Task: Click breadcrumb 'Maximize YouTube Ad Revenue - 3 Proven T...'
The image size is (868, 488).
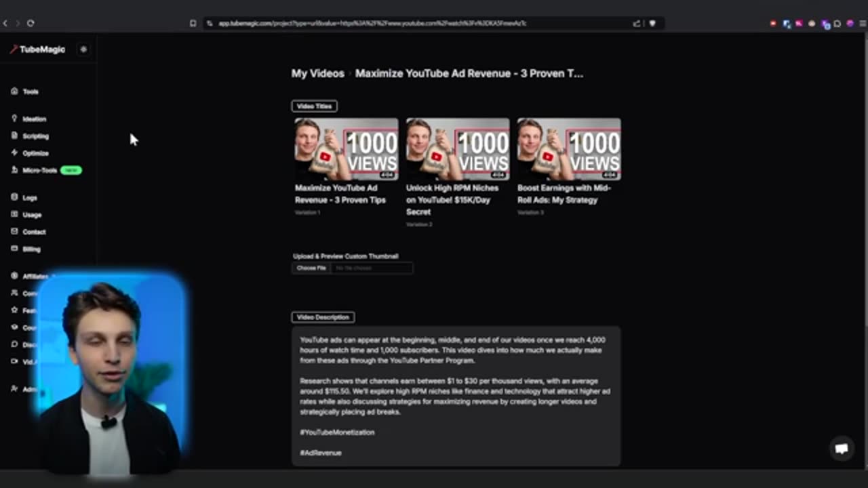Action: pyautogui.click(x=469, y=73)
